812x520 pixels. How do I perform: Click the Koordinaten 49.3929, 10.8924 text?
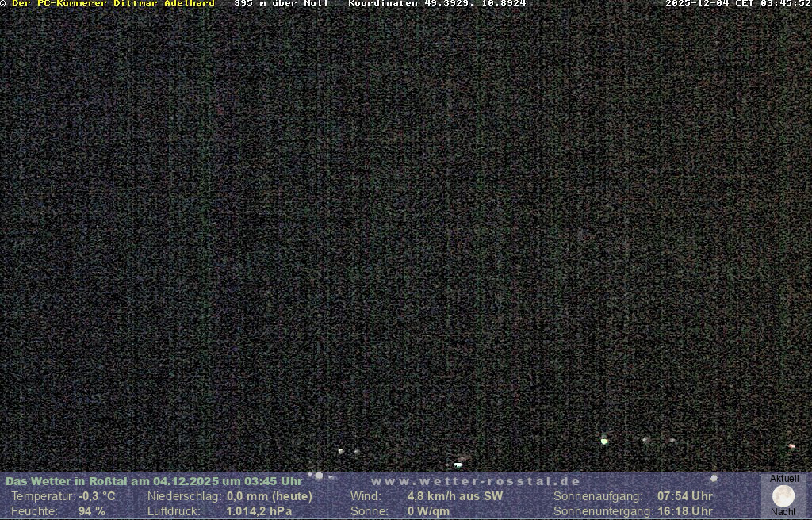coord(437,4)
